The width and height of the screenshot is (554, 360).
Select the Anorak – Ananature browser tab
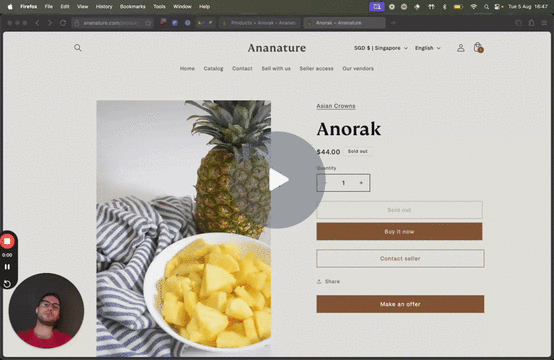[344, 23]
